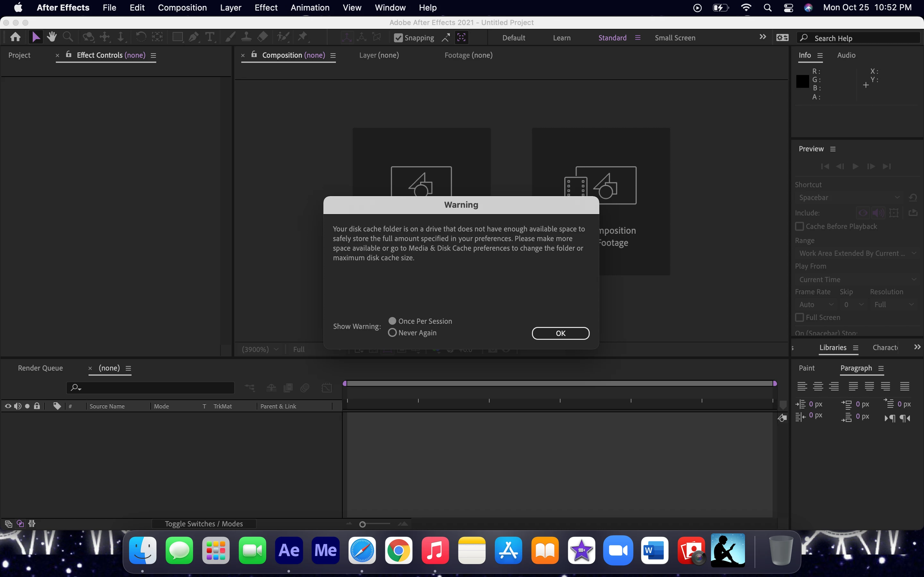
Task: Click OK to dismiss the warning
Action: tap(560, 333)
